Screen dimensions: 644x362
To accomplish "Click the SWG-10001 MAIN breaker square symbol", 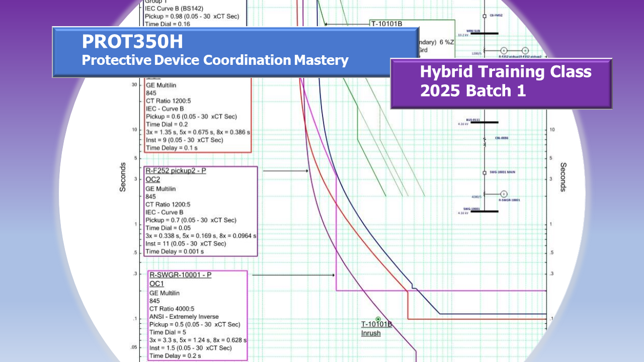I will (485, 172).
